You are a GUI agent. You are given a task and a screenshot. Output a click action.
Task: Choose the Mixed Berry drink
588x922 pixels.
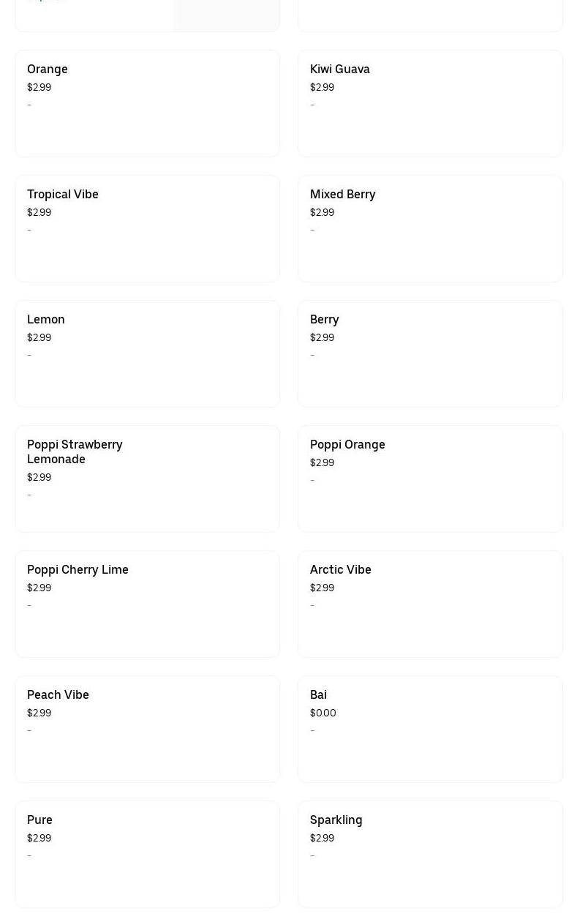click(x=430, y=228)
